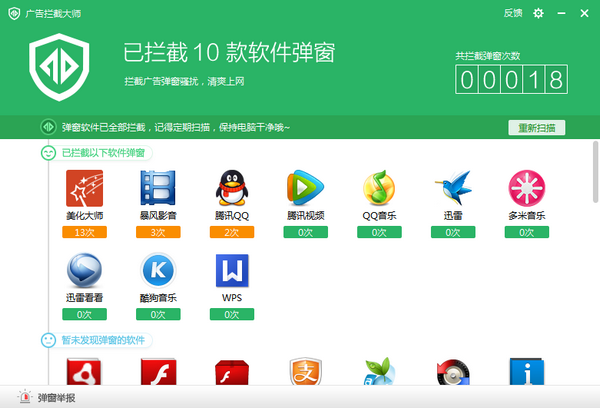The height and width of the screenshot is (408, 600).
Task: Click the 弹窗软件已全部拦截 notice text
Action: pos(176,127)
